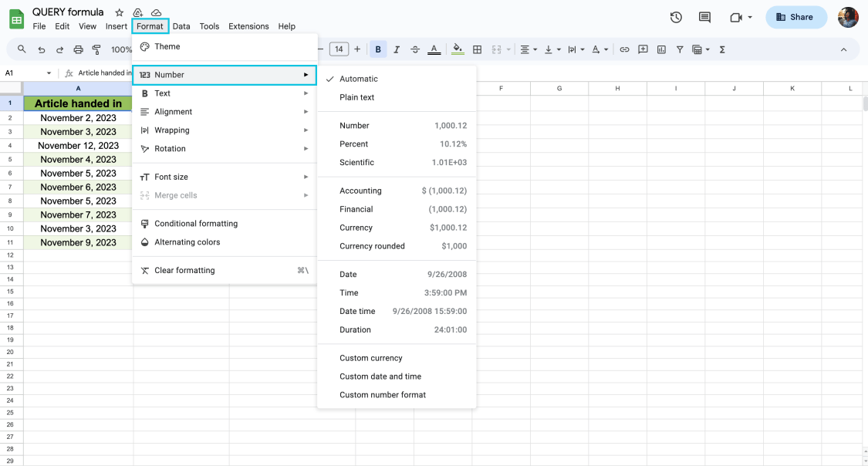Open the horizontal alignment dropdown
This screenshot has width=868, height=466.
point(528,49)
